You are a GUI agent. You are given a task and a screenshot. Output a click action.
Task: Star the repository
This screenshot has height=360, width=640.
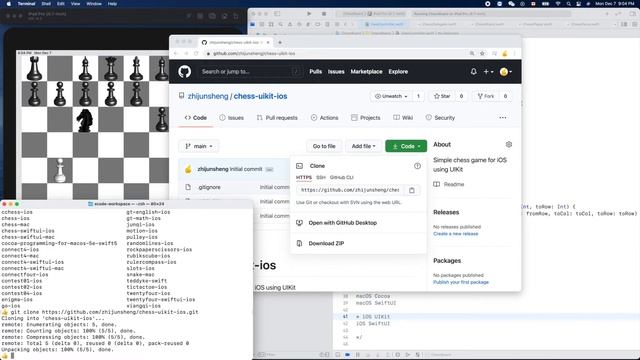tap(442, 96)
